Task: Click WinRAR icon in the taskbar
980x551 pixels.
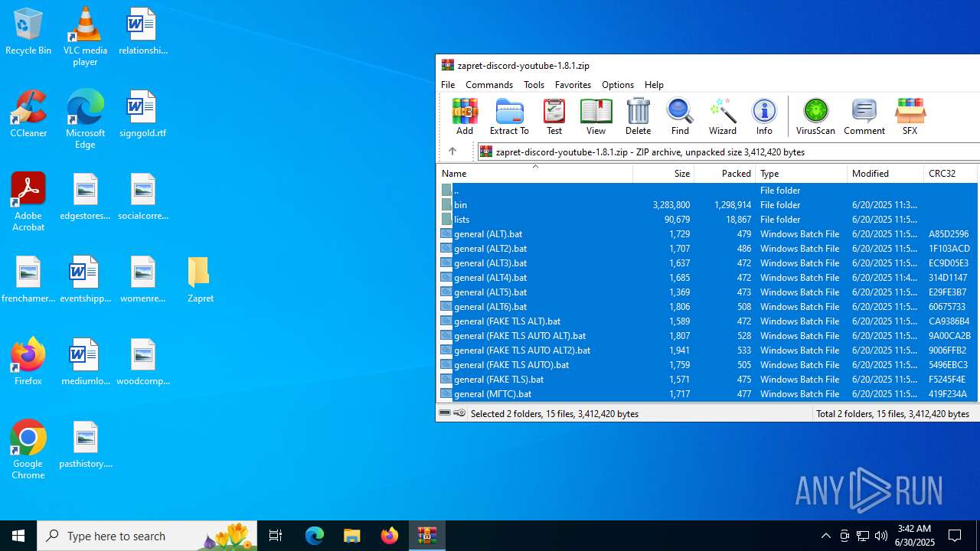Action: tap(427, 536)
